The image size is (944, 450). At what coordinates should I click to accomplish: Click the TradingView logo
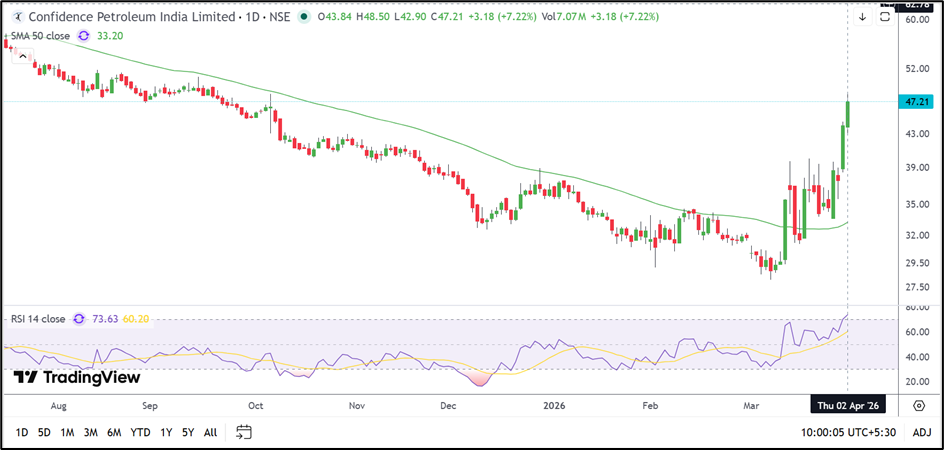pos(77,377)
